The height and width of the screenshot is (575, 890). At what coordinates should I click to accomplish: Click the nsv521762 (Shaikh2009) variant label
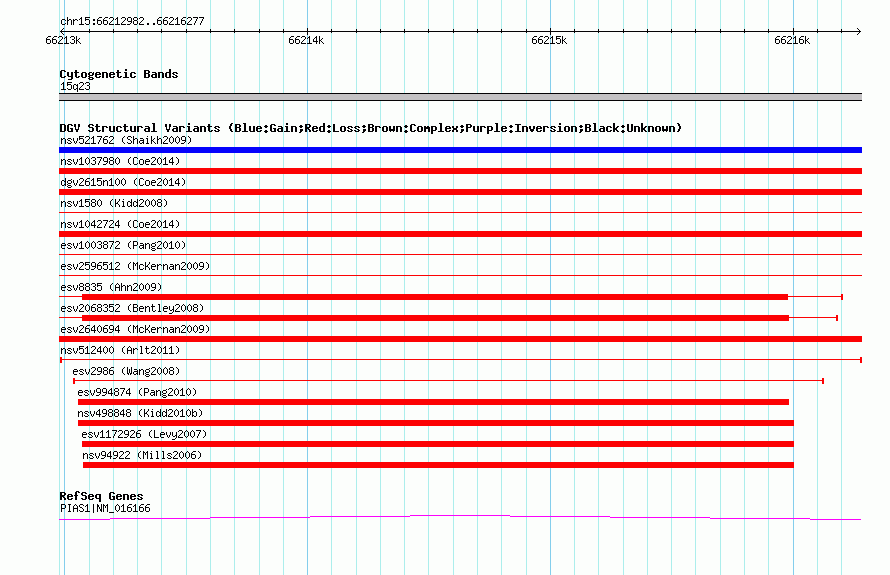[126, 140]
